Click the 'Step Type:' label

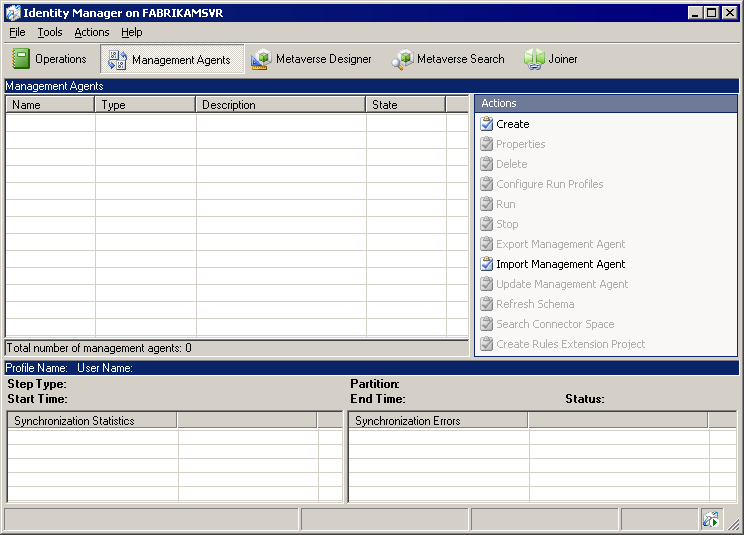coord(37,384)
